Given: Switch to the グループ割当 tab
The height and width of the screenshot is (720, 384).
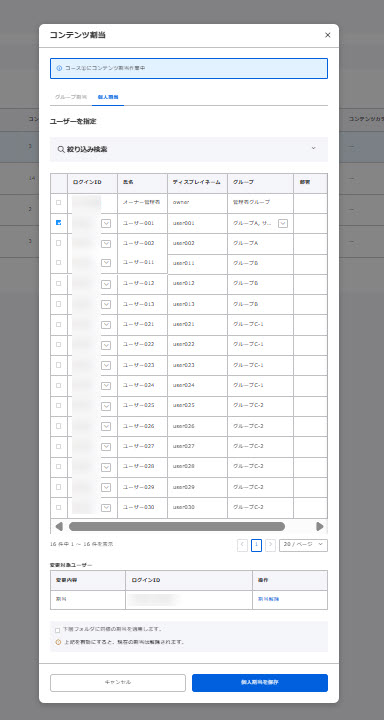Looking at the screenshot, I should click(x=71, y=97).
